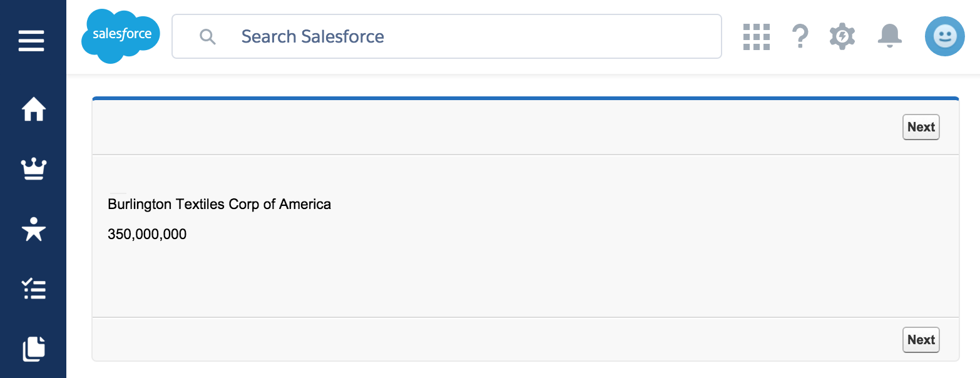Image resolution: width=980 pixels, height=378 pixels.
Task: Click the blank header bar left of top Next
Action: 494,127
